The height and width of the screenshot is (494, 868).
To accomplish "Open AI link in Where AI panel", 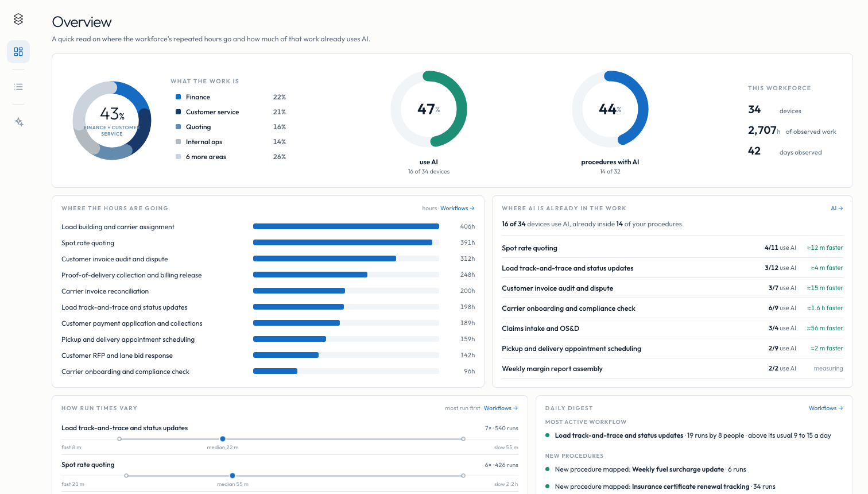I will pos(837,209).
